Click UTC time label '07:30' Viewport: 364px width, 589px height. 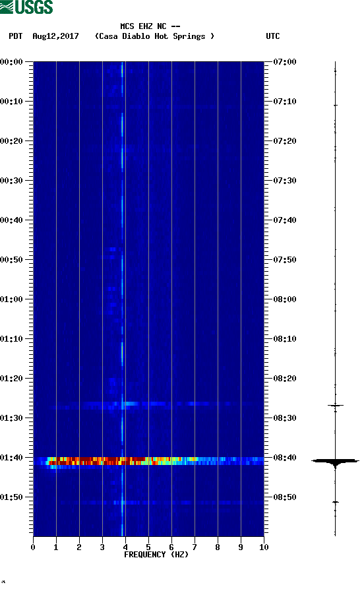point(285,180)
